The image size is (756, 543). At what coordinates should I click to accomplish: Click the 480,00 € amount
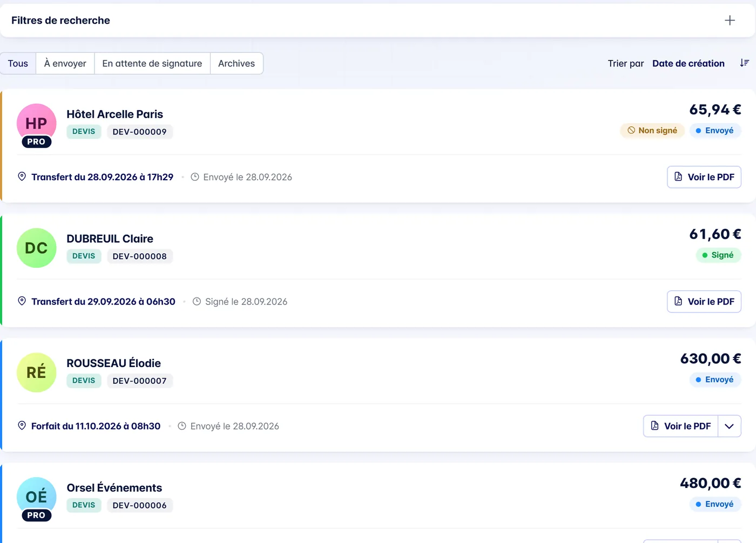tap(711, 483)
